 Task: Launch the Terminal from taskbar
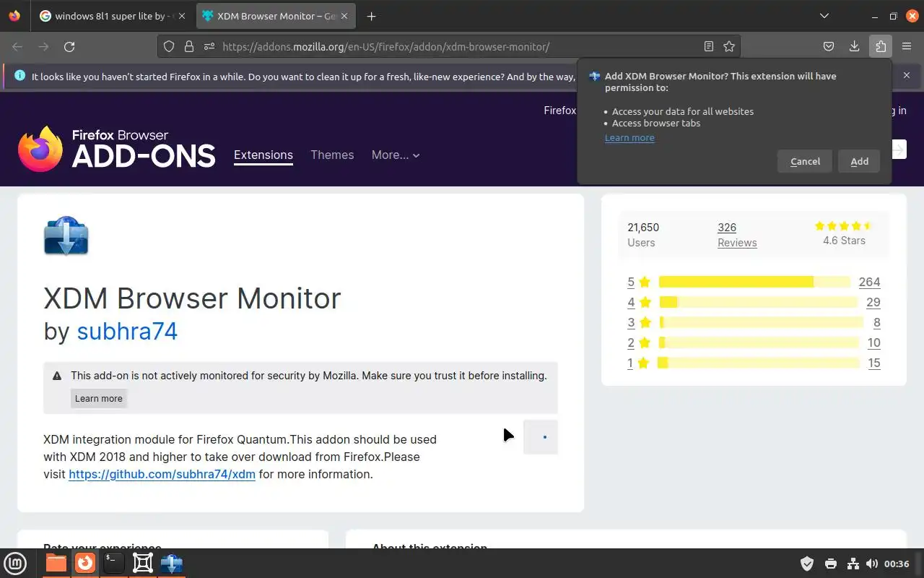coord(113,563)
